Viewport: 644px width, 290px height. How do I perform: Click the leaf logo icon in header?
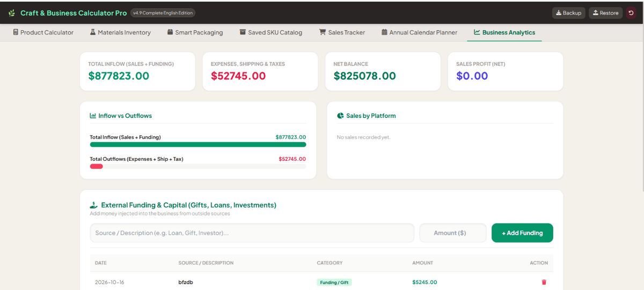point(12,13)
